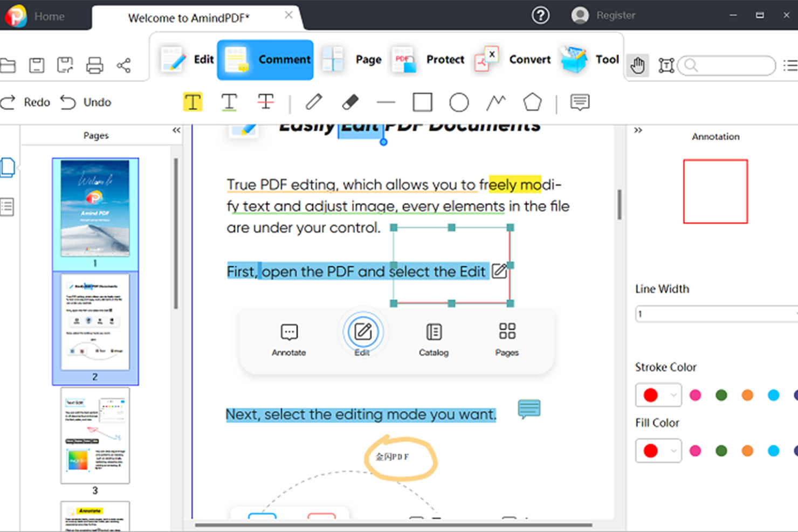Select green as the Fill Color

tap(721, 451)
